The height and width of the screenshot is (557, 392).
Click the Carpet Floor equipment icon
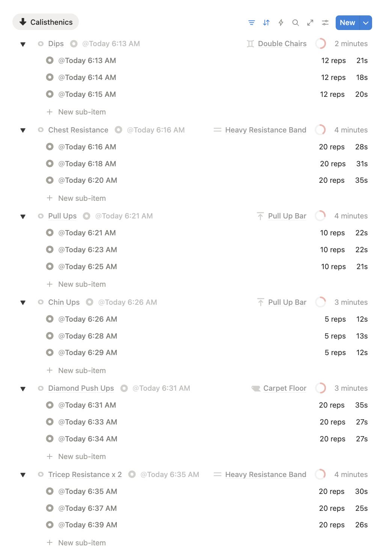[x=256, y=388]
